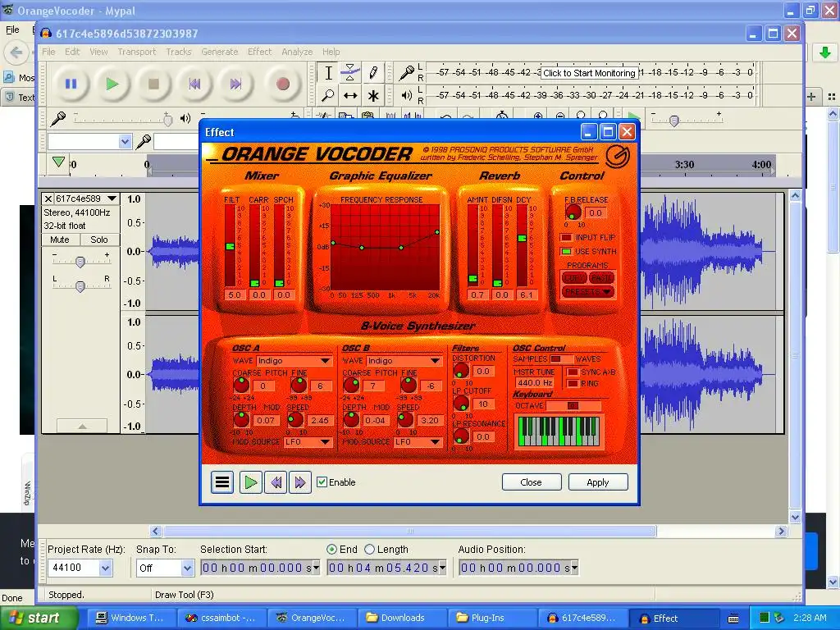Close track 617c4e589 with X icon
840x630 pixels.
coord(48,199)
